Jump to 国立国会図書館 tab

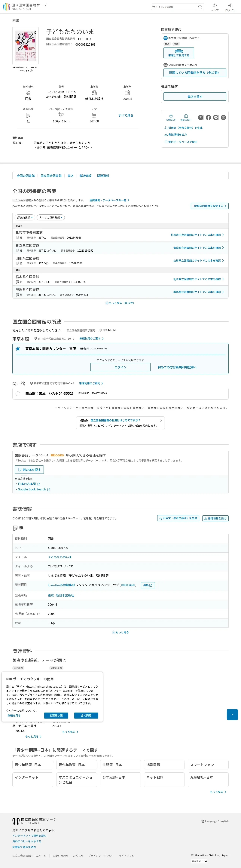point(51,176)
